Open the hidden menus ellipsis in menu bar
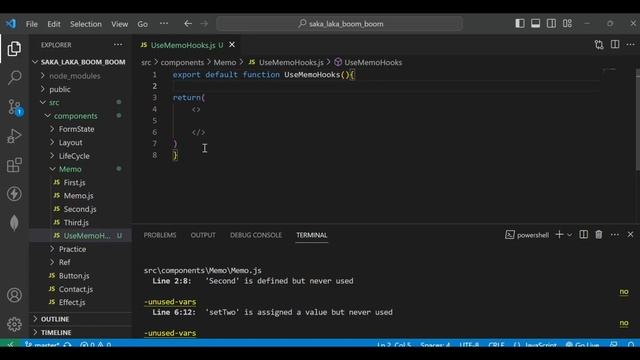640x360 pixels. pos(164,24)
